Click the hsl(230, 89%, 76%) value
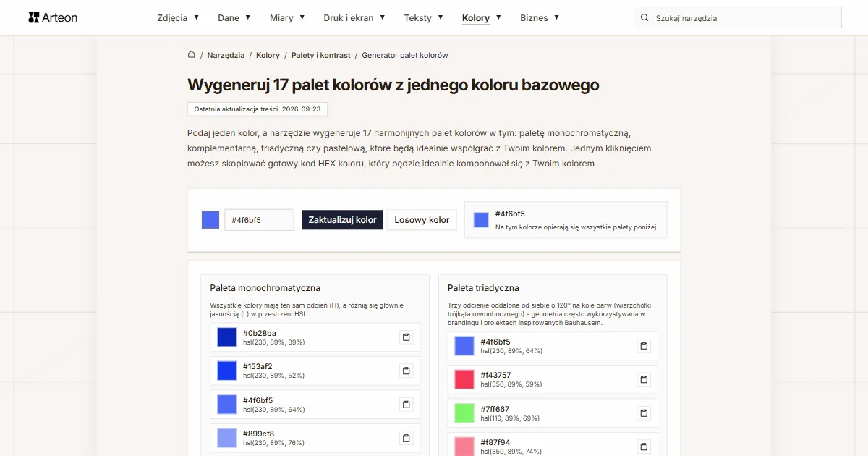 pos(274,443)
